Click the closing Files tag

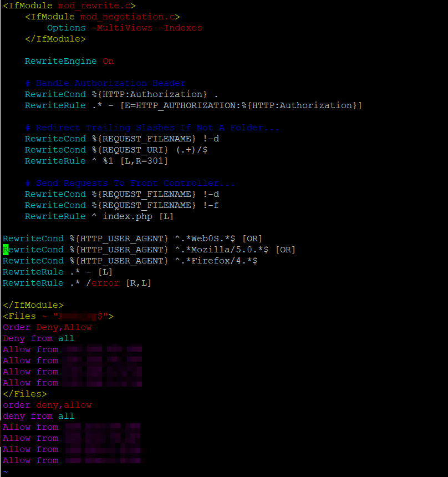click(x=25, y=394)
